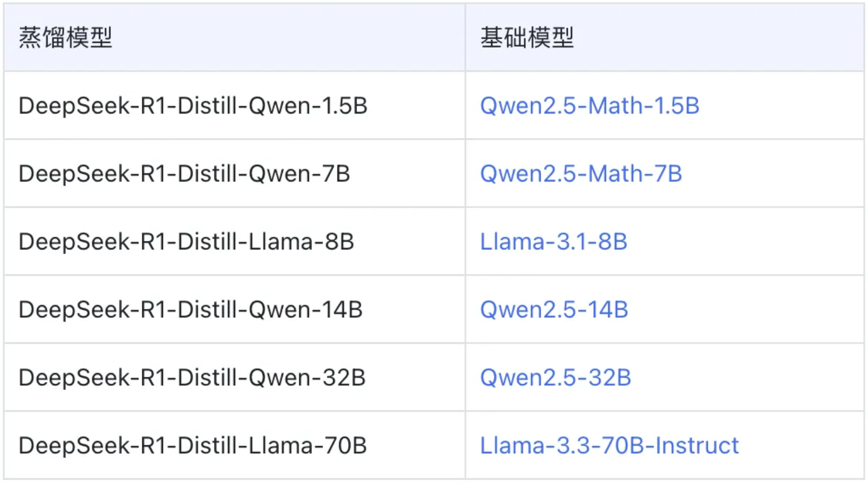Open the Llama-3.1-8B base model link
This screenshot has width=868, height=484.
(553, 241)
